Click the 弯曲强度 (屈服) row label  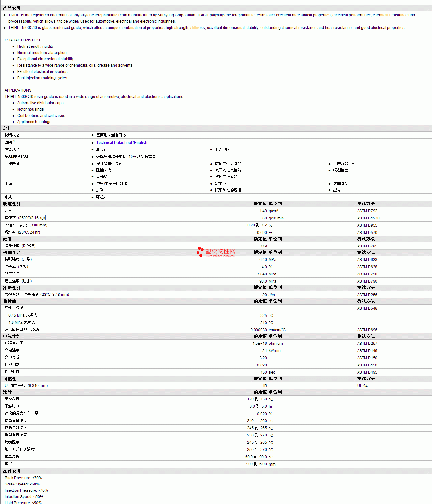tap(18, 281)
